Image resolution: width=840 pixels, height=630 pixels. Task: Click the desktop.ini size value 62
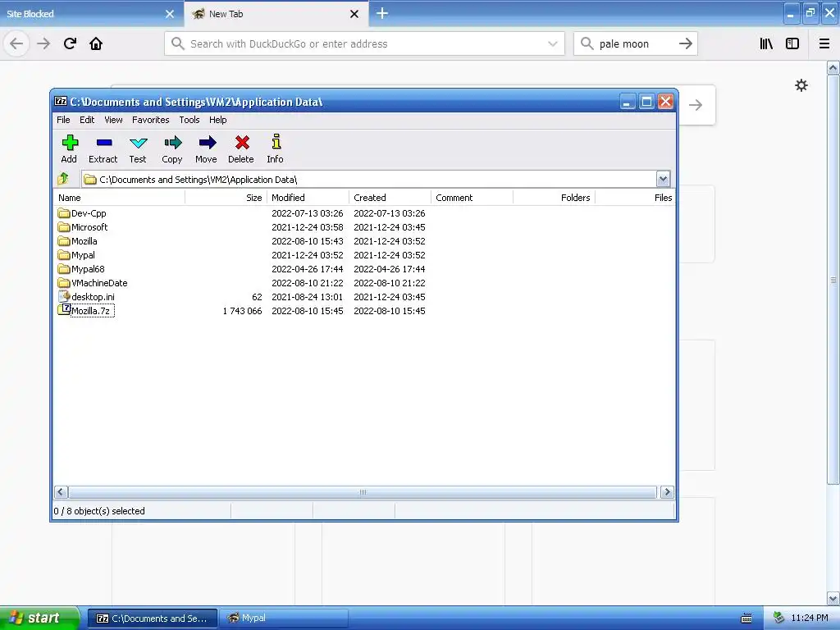coord(257,297)
